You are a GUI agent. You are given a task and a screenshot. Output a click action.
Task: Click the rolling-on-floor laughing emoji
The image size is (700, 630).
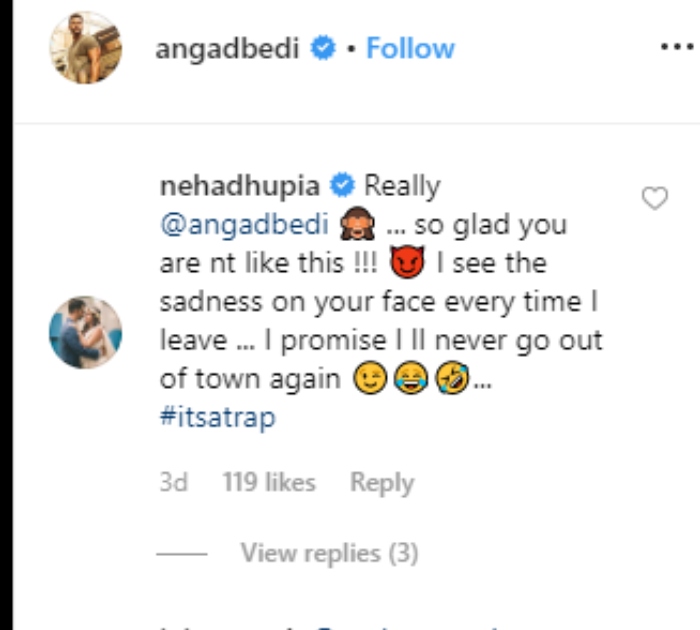click(x=449, y=379)
